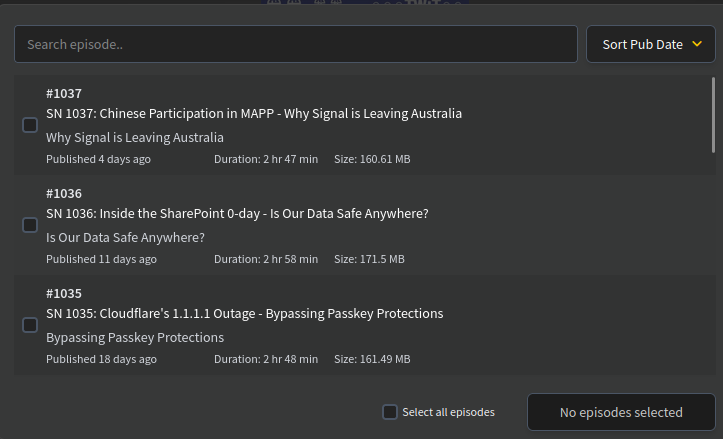Click the episode list scrollbar
The image size is (723, 439).
[713, 115]
